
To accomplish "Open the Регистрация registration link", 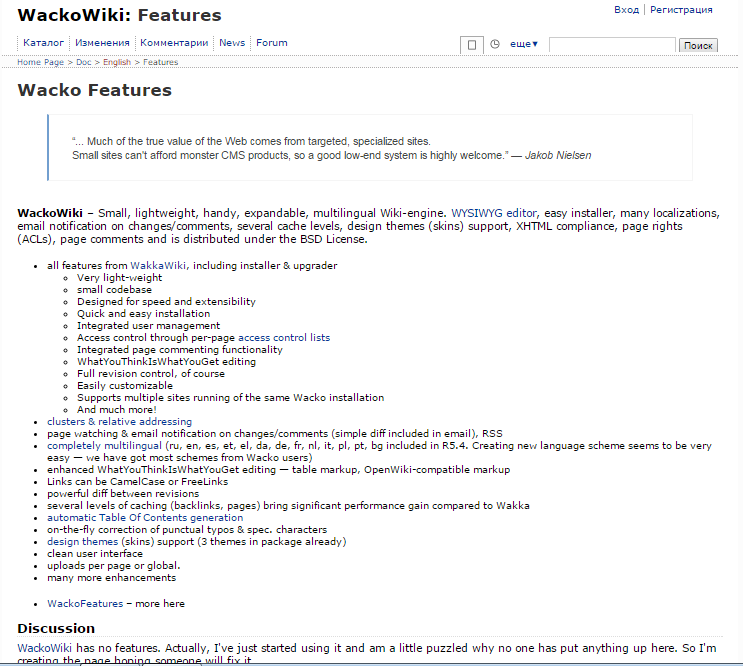I will [681, 9].
